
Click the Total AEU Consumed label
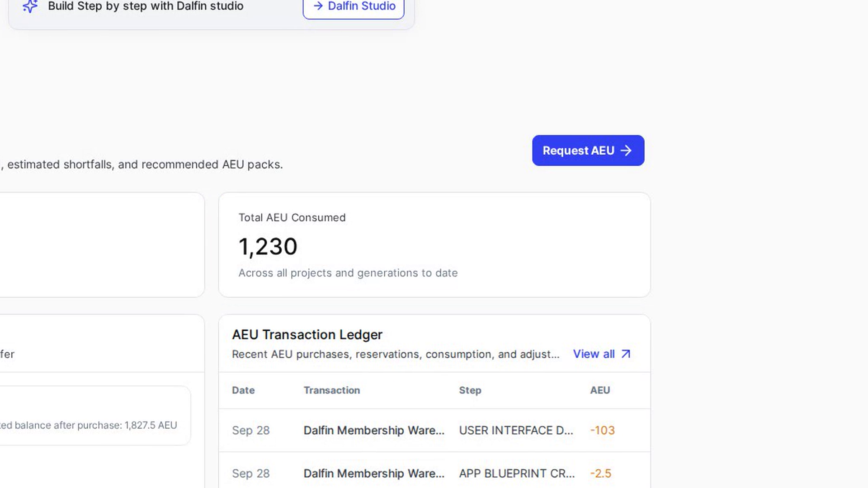pos(292,217)
